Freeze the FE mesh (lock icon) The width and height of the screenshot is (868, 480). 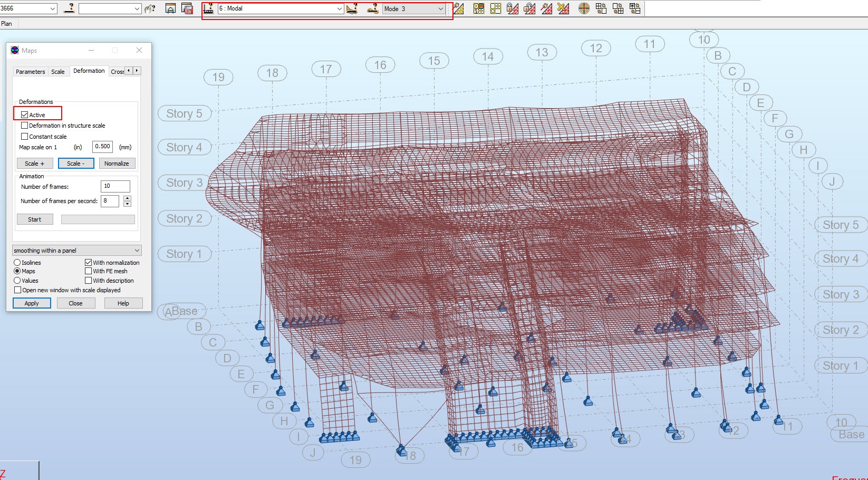click(x=513, y=8)
